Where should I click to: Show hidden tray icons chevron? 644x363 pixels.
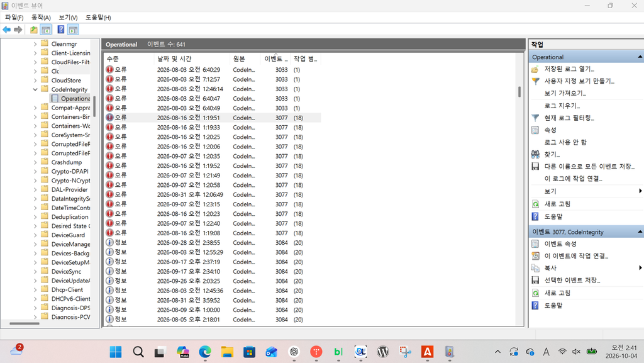click(x=498, y=352)
